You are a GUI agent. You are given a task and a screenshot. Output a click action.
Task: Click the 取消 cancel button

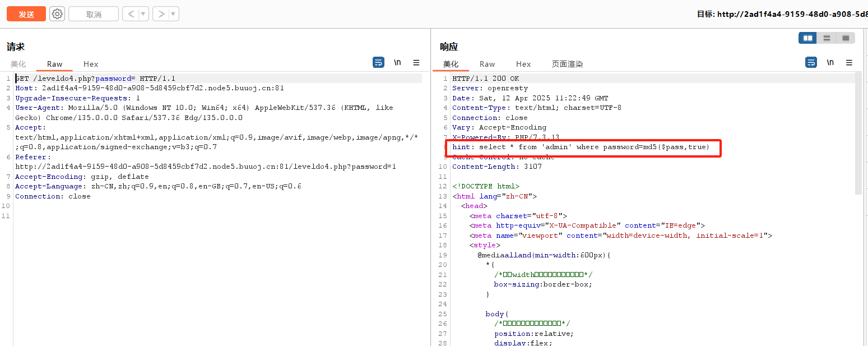(x=94, y=14)
